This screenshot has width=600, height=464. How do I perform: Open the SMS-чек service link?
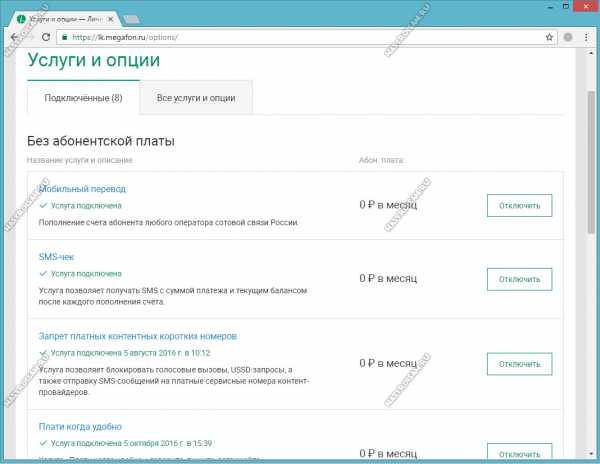(x=55, y=257)
